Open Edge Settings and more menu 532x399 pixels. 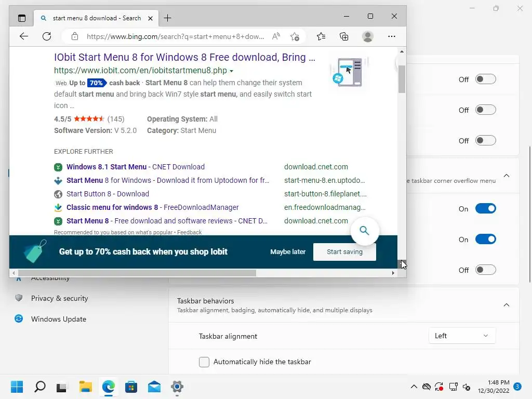pos(392,36)
